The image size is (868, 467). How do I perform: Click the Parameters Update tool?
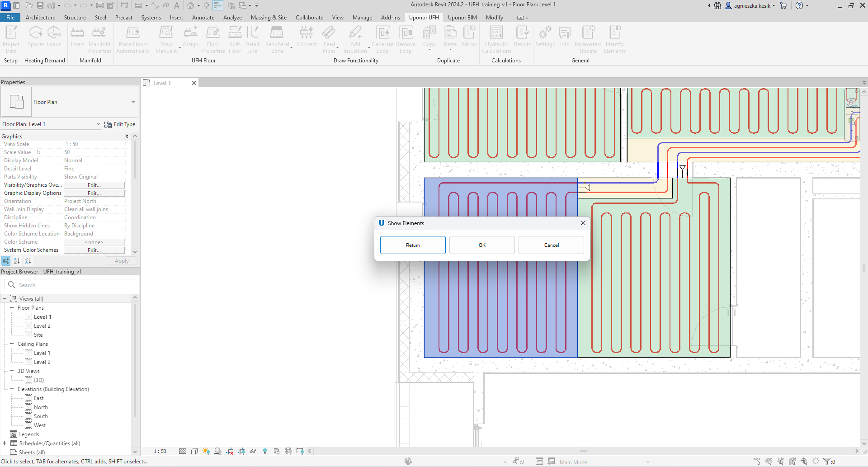tap(588, 40)
